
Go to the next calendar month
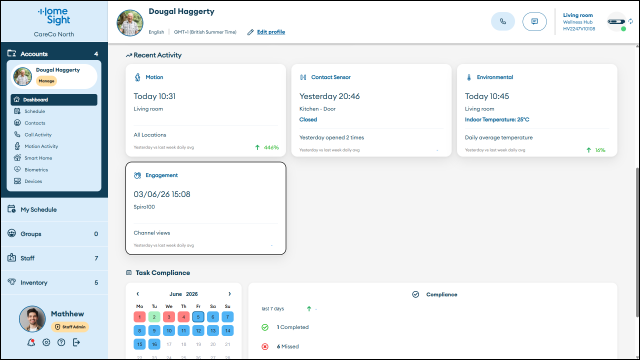coord(230,294)
